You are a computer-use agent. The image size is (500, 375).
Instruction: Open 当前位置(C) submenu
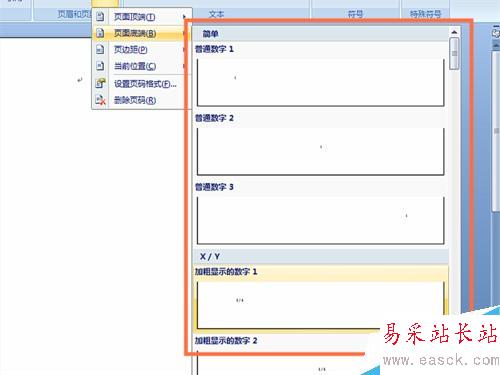click(142, 66)
